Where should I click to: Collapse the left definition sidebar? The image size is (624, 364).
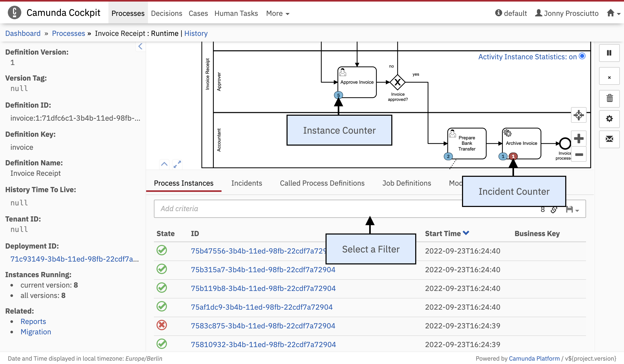(x=140, y=47)
